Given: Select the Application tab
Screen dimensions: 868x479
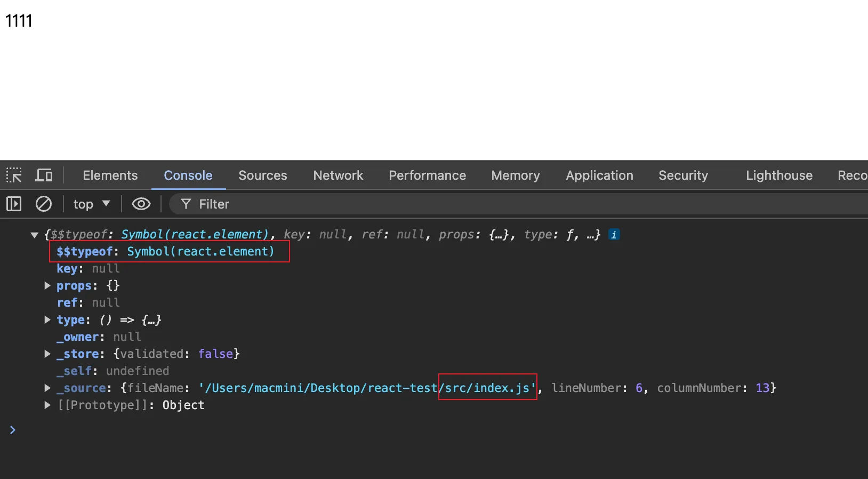Looking at the screenshot, I should 599,175.
